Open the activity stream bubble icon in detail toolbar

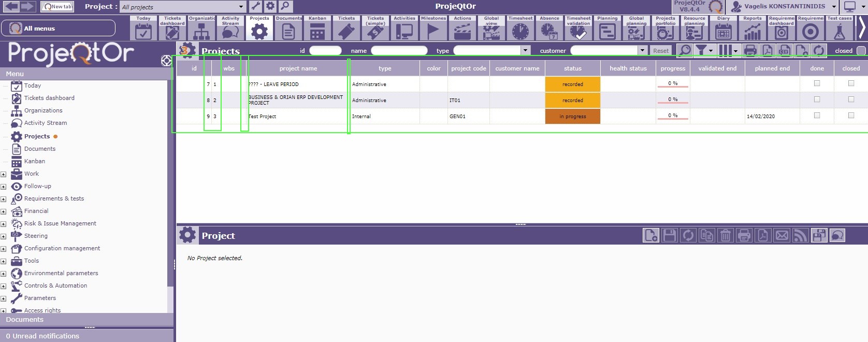(837, 235)
